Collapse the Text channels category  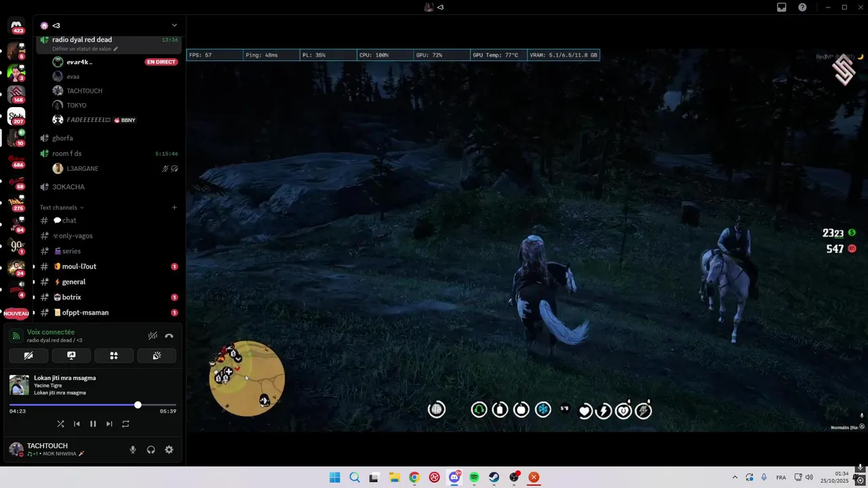[61, 207]
